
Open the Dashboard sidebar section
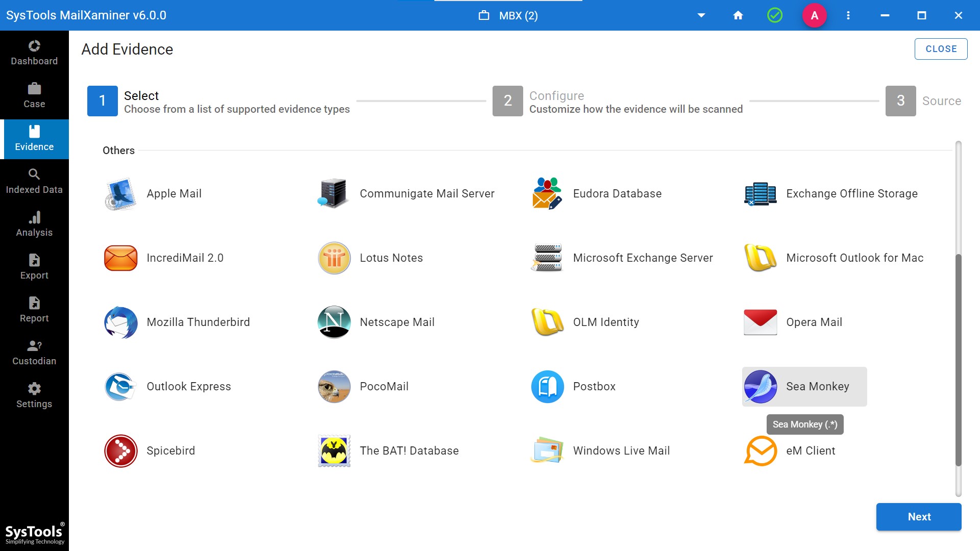coord(34,53)
